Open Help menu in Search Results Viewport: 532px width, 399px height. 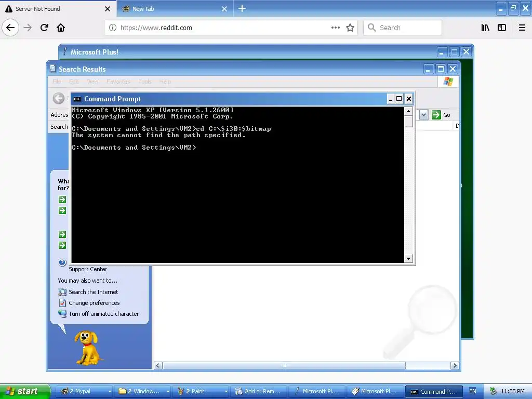click(165, 82)
